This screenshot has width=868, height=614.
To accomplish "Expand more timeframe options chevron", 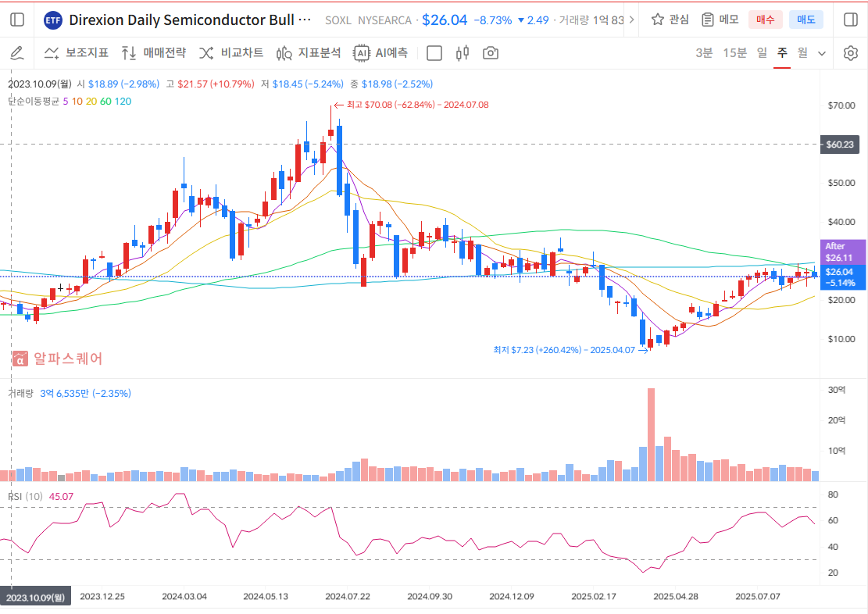I will pyautogui.click(x=822, y=54).
